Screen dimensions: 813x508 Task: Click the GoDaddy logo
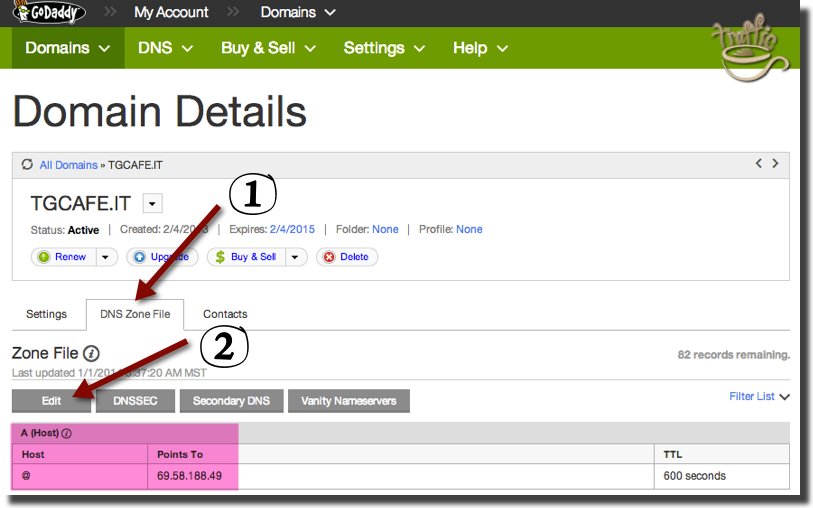pyautogui.click(x=49, y=13)
